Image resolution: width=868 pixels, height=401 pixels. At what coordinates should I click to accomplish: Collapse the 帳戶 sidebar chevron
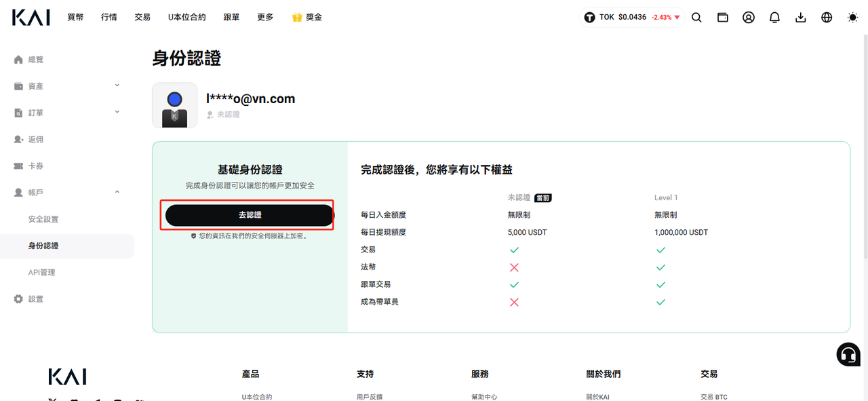(117, 192)
